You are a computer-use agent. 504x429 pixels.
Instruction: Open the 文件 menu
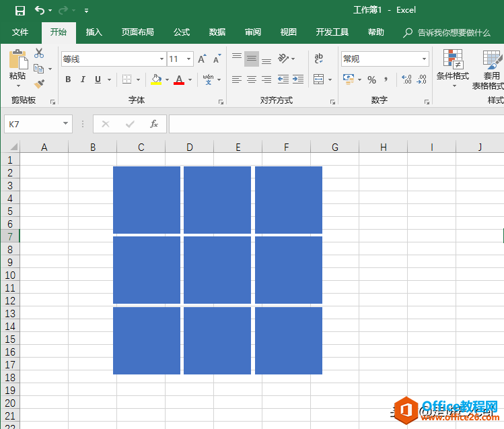20,32
